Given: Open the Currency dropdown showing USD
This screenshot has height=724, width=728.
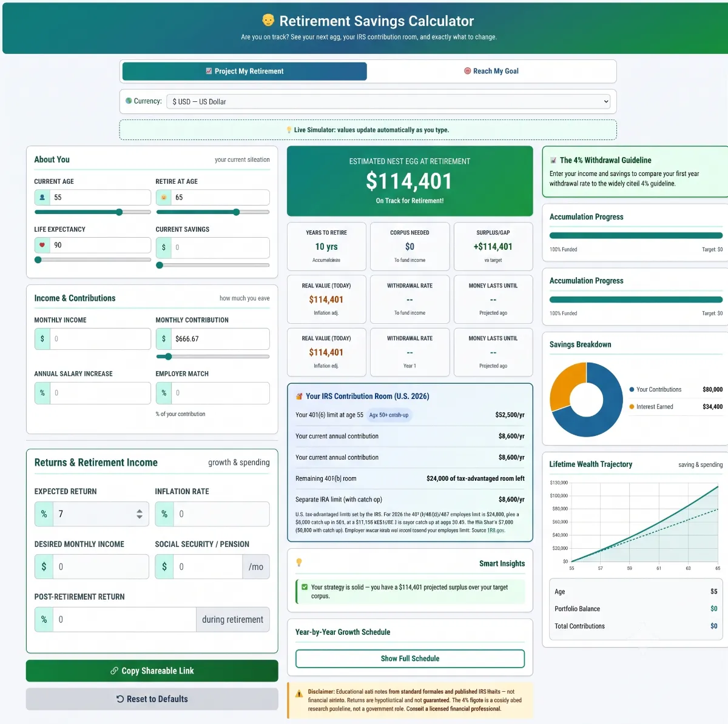Looking at the screenshot, I should click(x=388, y=101).
